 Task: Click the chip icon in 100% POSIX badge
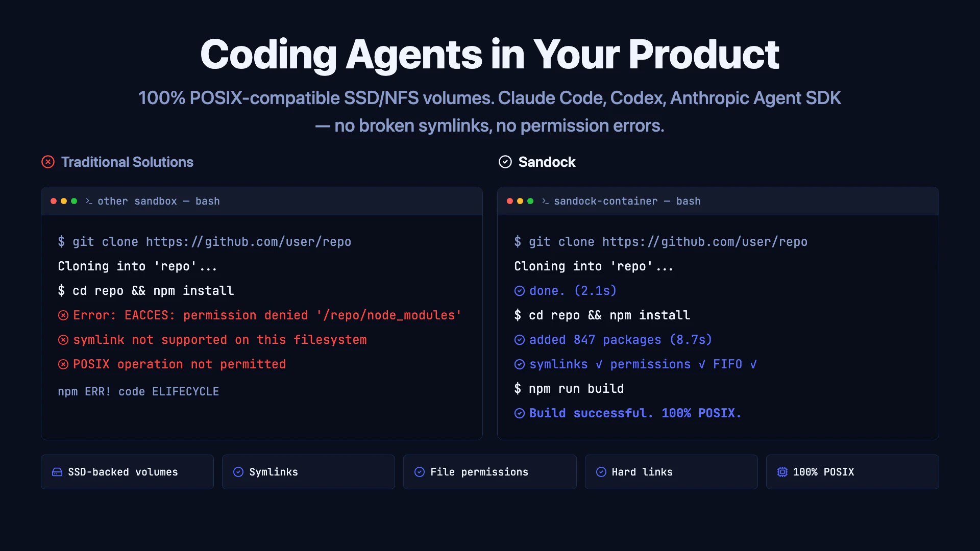pyautogui.click(x=782, y=472)
